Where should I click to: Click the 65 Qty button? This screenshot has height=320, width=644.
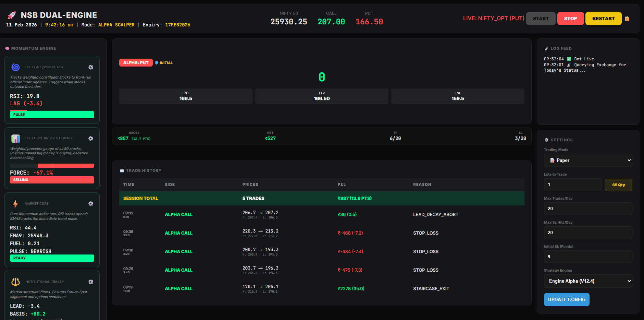coord(618,185)
